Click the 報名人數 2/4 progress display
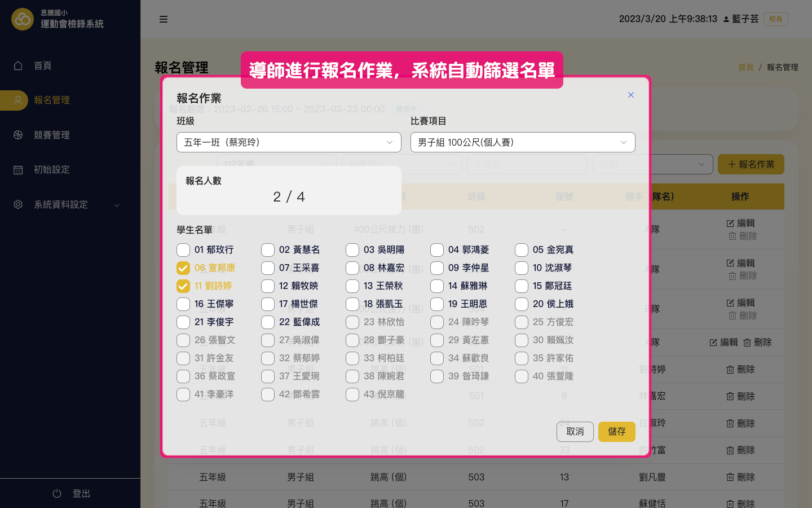Viewport: 812px width, 508px height. point(289,190)
